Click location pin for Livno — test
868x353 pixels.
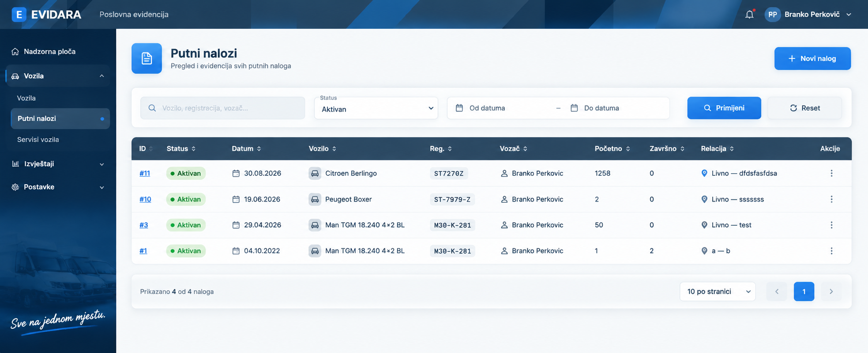click(x=704, y=225)
